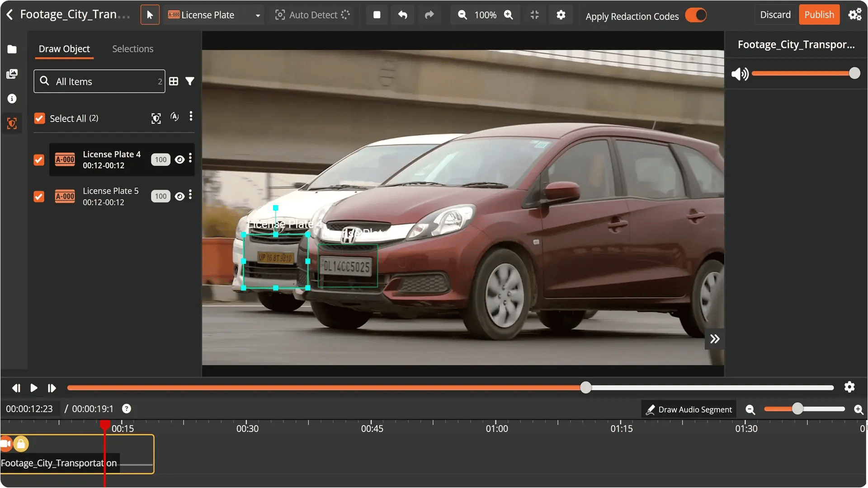Expand side panel with double chevron
Screen dimensions: 868x488
tap(715, 339)
